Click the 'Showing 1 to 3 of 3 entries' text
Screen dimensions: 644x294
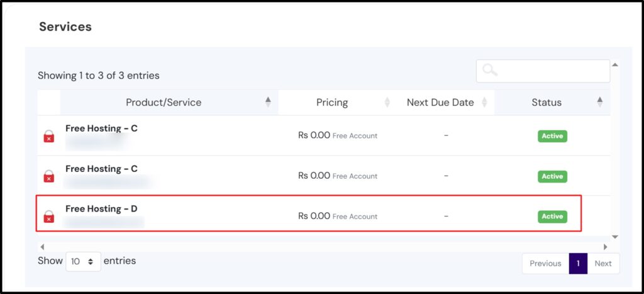[x=99, y=76]
